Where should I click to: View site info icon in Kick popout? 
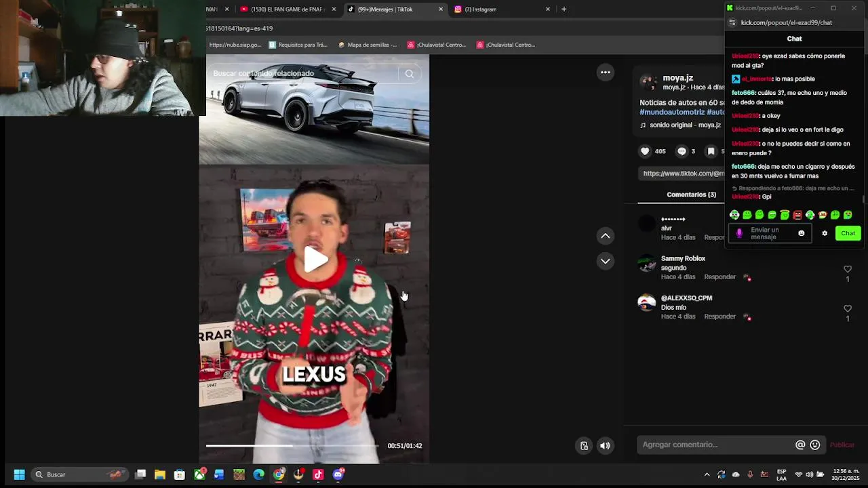[732, 22]
